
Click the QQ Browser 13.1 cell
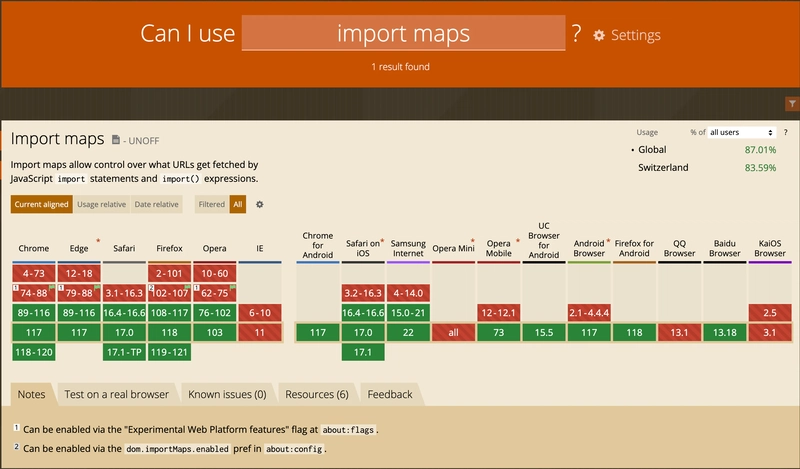(x=680, y=333)
